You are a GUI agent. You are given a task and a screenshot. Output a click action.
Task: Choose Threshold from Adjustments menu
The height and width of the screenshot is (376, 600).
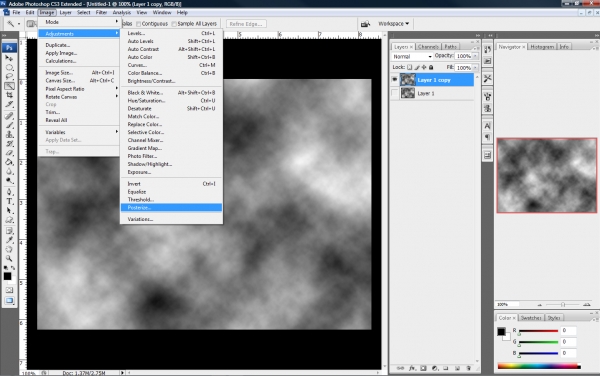(x=171, y=199)
